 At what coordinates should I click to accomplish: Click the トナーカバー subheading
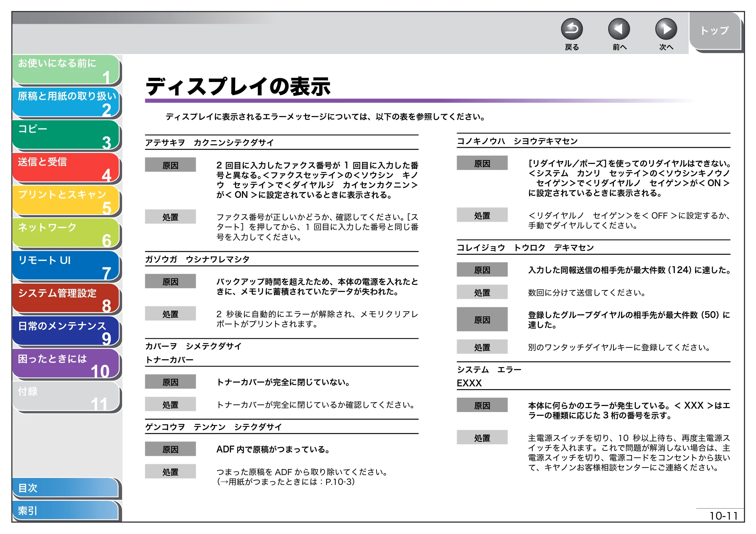tap(169, 360)
